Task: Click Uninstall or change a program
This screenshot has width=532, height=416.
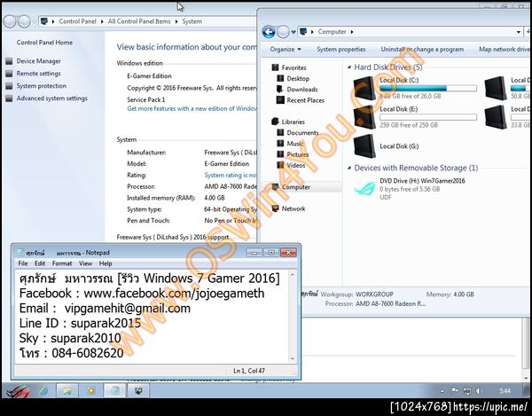Action: [422, 49]
